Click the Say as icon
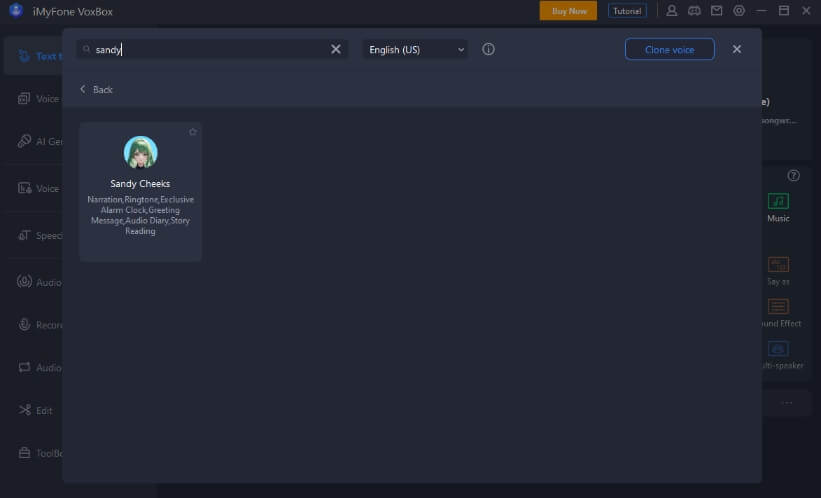Image resolution: width=821 pixels, height=498 pixels. [x=778, y=264]
